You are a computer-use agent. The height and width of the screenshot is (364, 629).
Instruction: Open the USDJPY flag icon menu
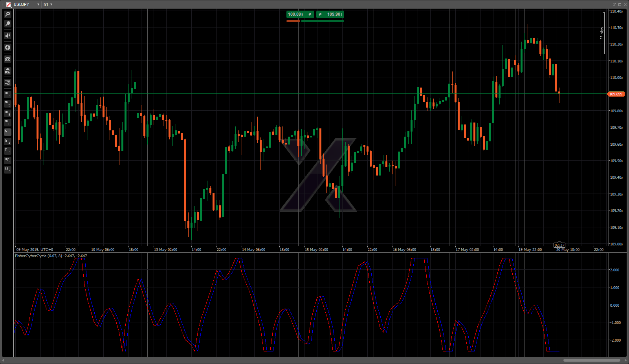8,4
